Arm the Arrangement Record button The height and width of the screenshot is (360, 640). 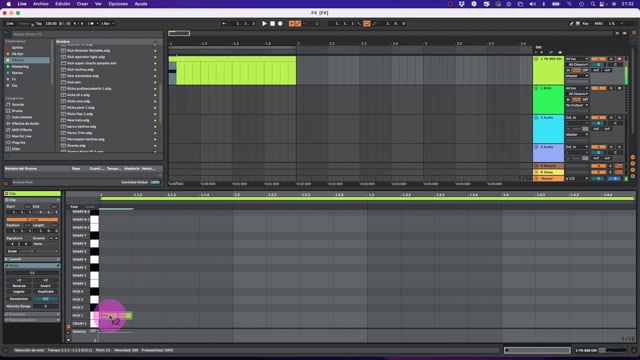click(280, 24)
